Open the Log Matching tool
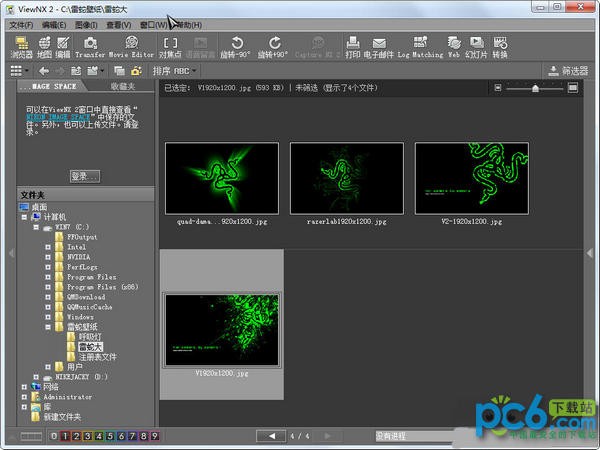This screenshot has height=450, width=600. click(x=420, y=47)
